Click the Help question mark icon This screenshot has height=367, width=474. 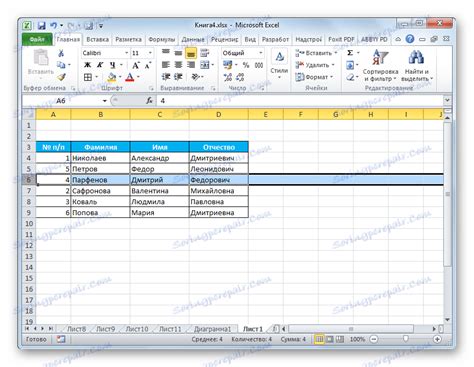click(x=410, y=39)
